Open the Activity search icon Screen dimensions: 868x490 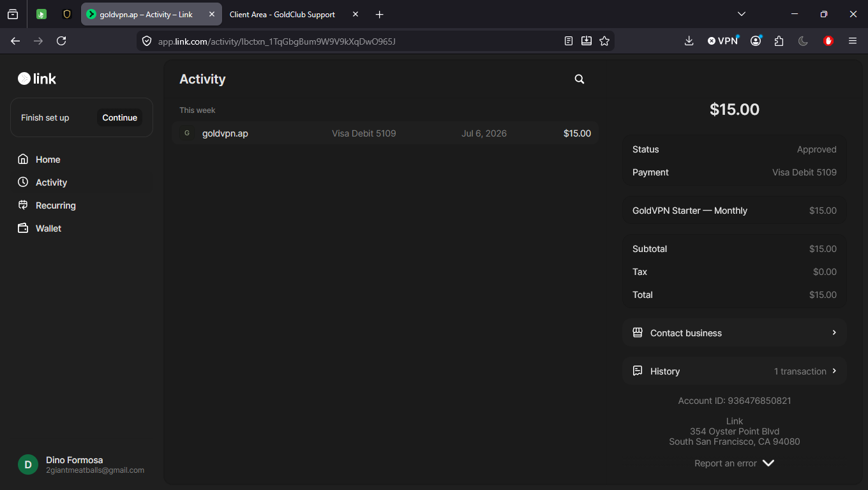(x=580, y=79)
